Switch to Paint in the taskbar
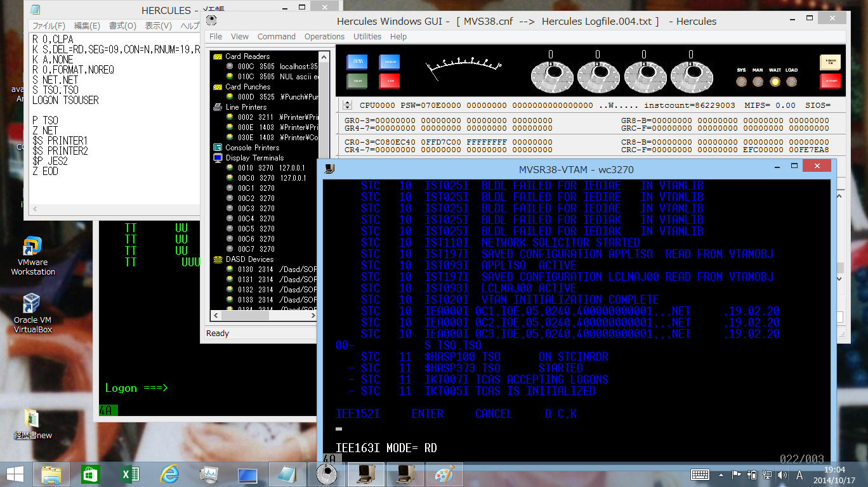868x487 pixels. (444, 474)
